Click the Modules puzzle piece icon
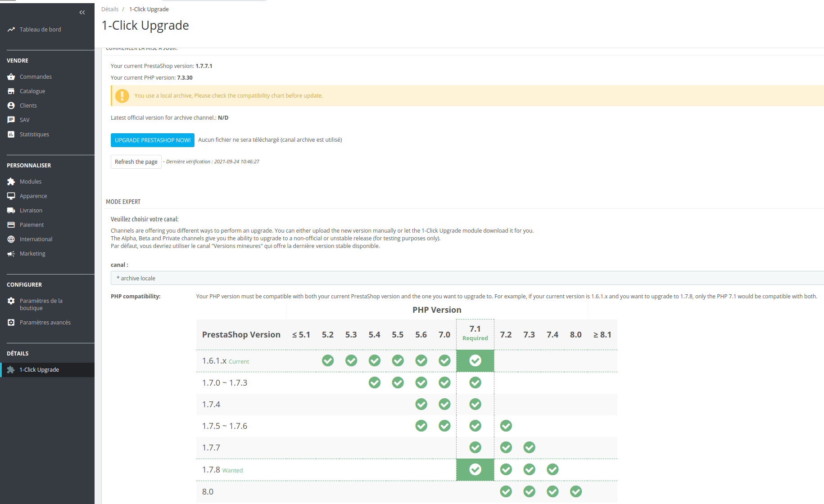Image resolution: width=824 pixels, height=504 pixels. (11, 182)
